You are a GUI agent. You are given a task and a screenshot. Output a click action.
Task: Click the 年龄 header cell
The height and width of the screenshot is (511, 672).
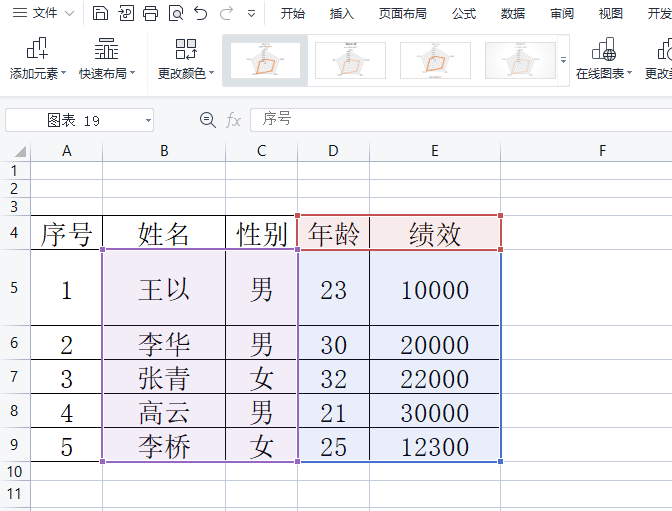tap(333, 234)
